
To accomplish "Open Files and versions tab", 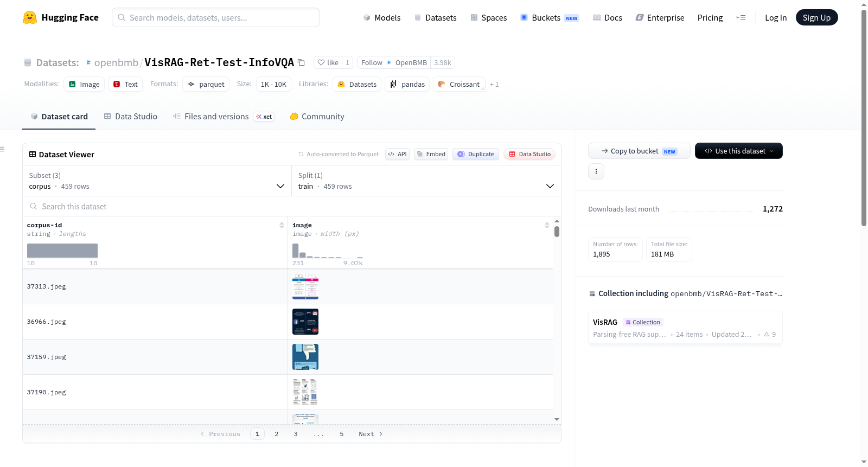I will (223, 116).
